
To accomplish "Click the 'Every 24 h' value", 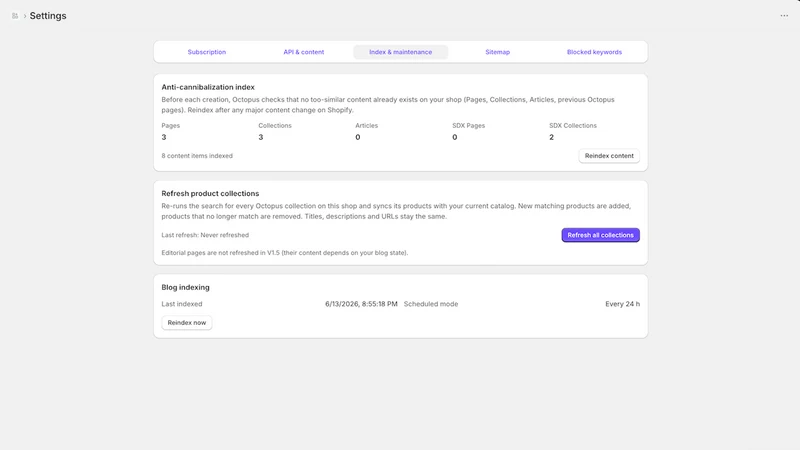I will [622, 304].
